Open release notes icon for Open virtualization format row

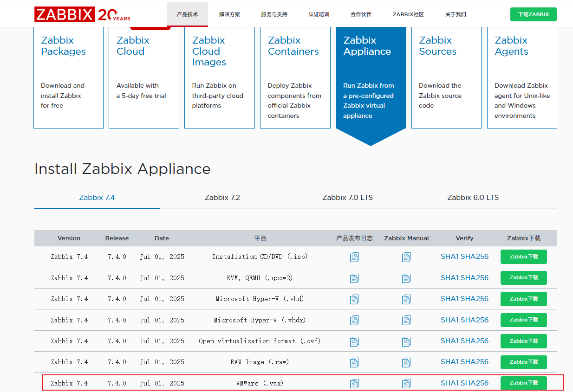(354, 341)
